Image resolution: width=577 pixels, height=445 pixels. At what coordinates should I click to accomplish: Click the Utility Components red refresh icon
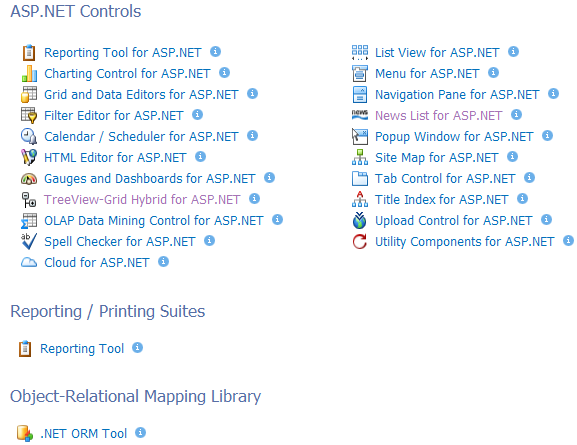(360, 241)
